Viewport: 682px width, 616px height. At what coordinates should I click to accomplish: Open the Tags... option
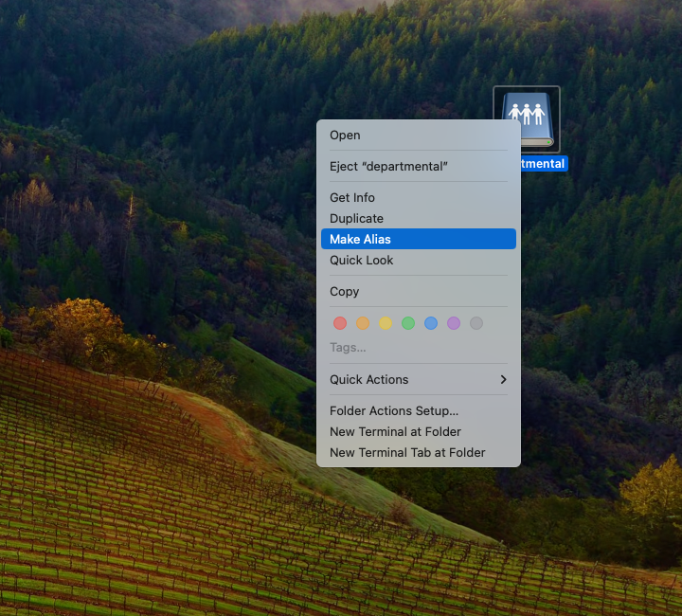point(348,348)
